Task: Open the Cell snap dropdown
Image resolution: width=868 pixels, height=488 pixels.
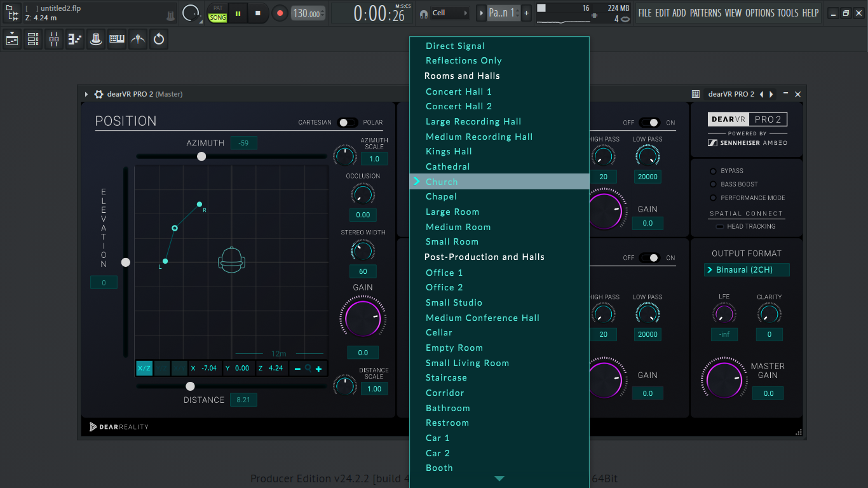Action: pos(450,13)
